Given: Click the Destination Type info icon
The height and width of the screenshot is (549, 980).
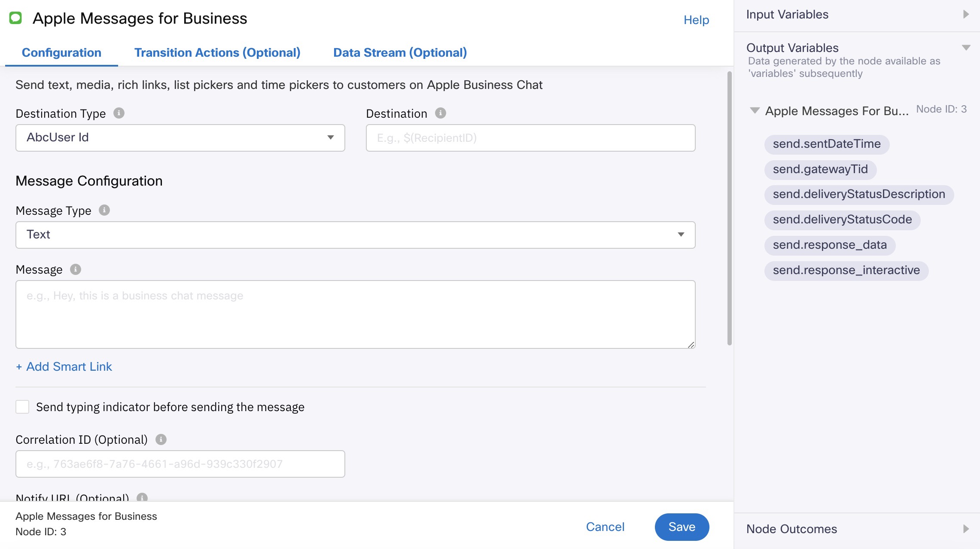Looking at the screenshot, I should click(x=119, y=113).
